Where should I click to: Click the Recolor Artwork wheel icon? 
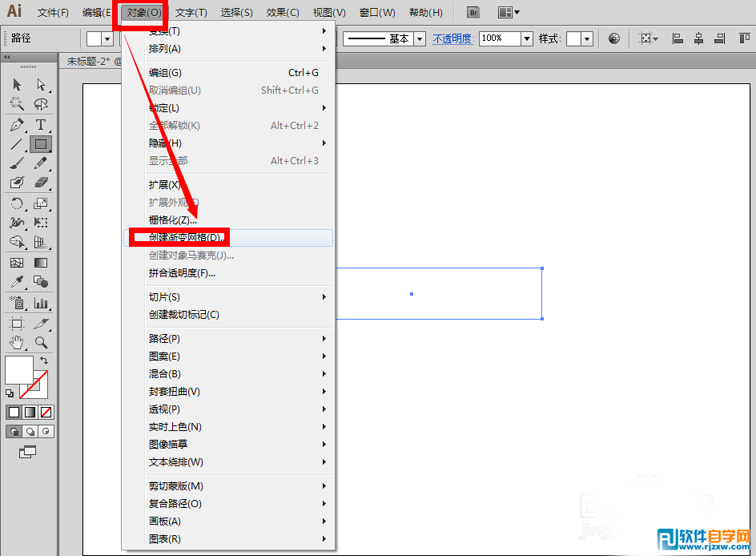click(x=613, y=38)
